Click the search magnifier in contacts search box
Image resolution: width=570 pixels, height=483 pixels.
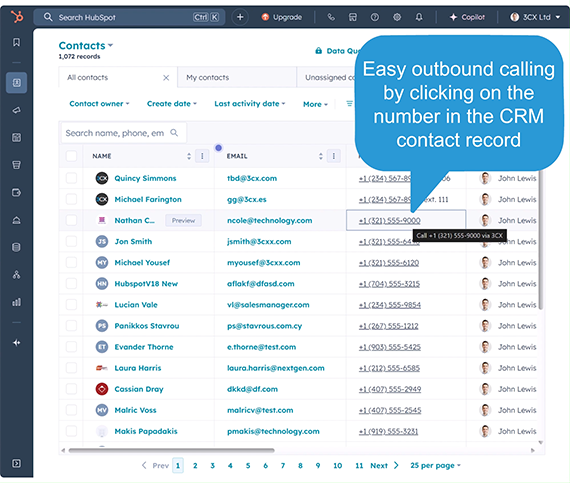(174, 133)
